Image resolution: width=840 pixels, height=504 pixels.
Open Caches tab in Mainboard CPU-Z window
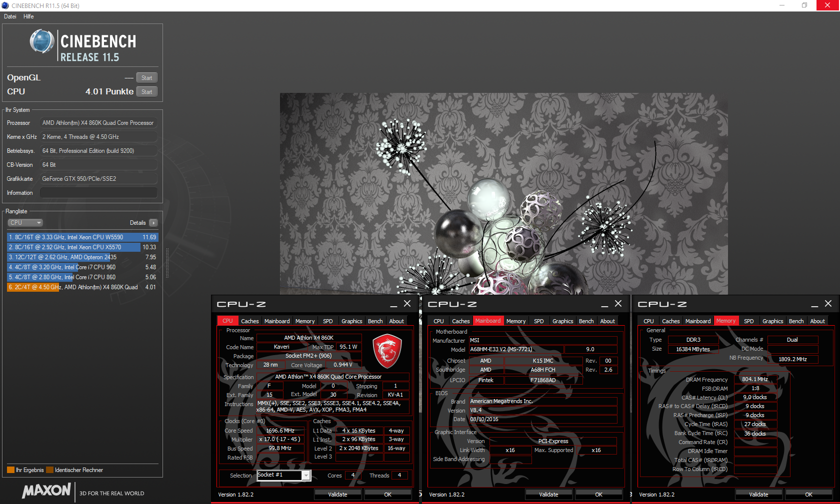coord(460,321)
